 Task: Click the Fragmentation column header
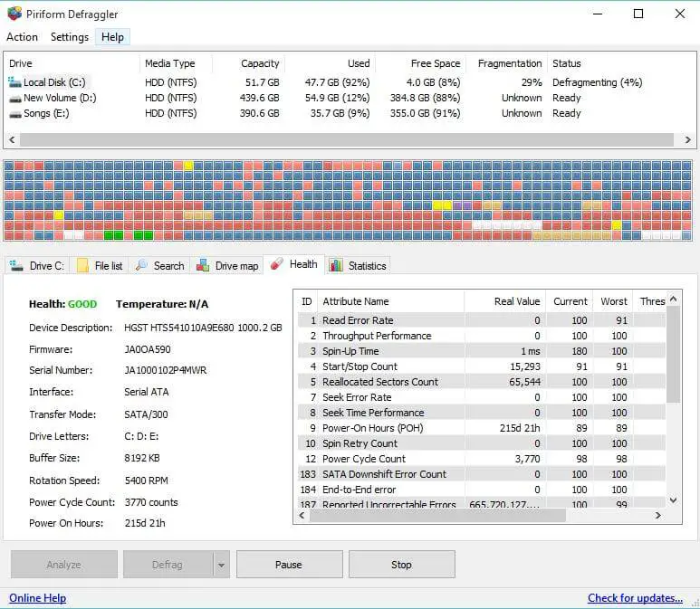click(x=506, y=63)
